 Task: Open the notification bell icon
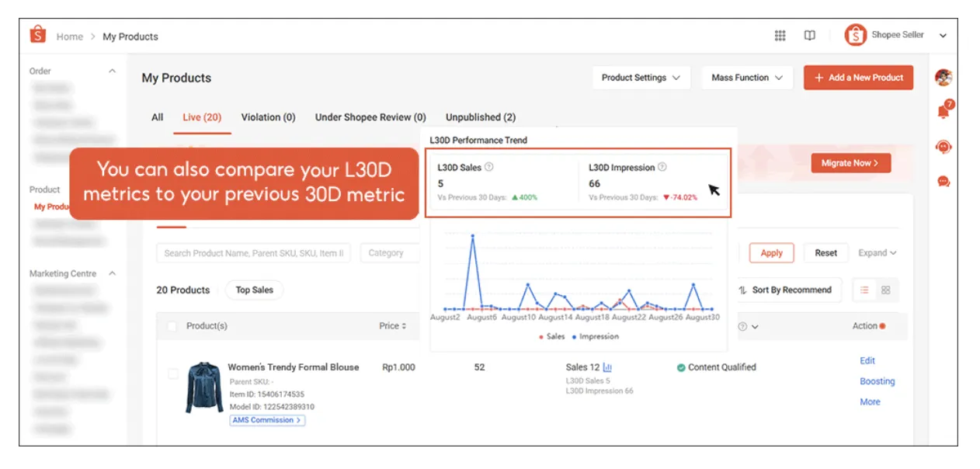pyautogui.click(x=944, y=112)
